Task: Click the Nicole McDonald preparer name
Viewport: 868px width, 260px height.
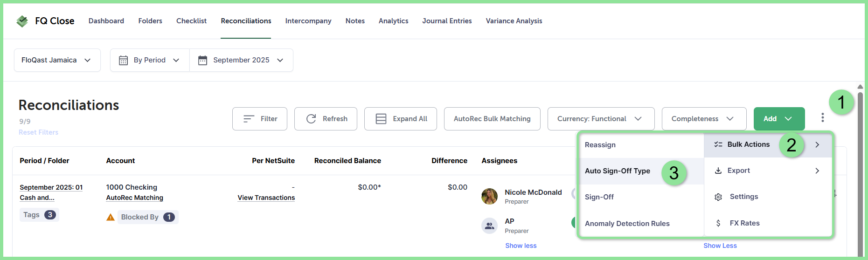Action: (533, 192)
